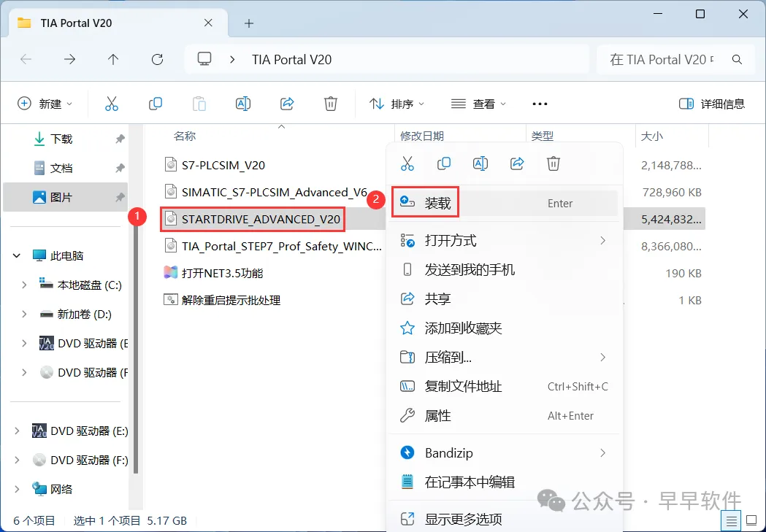Click the Delete trash icon in the toolbar
This screenshot has height=532, width=766.
click(331, 104)
